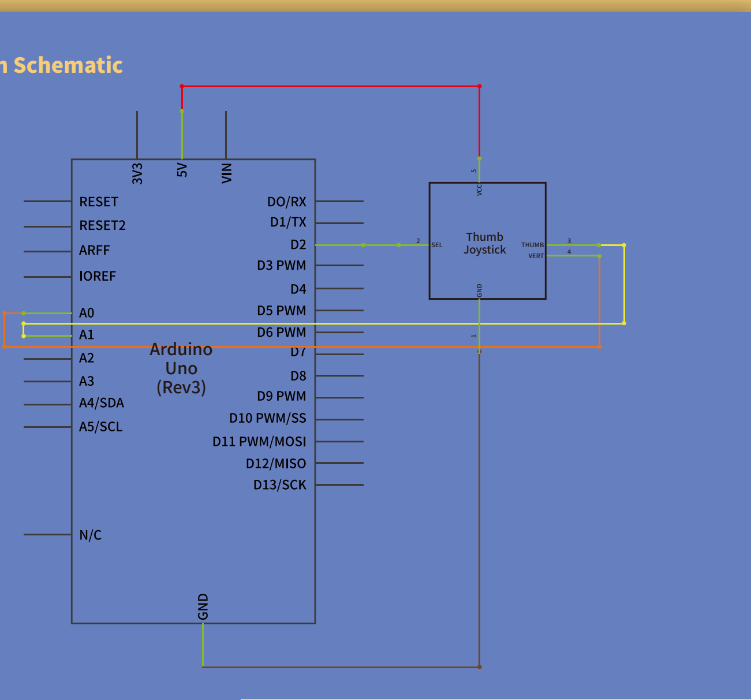Click the D5 PWM pin label

click(282, 311)
